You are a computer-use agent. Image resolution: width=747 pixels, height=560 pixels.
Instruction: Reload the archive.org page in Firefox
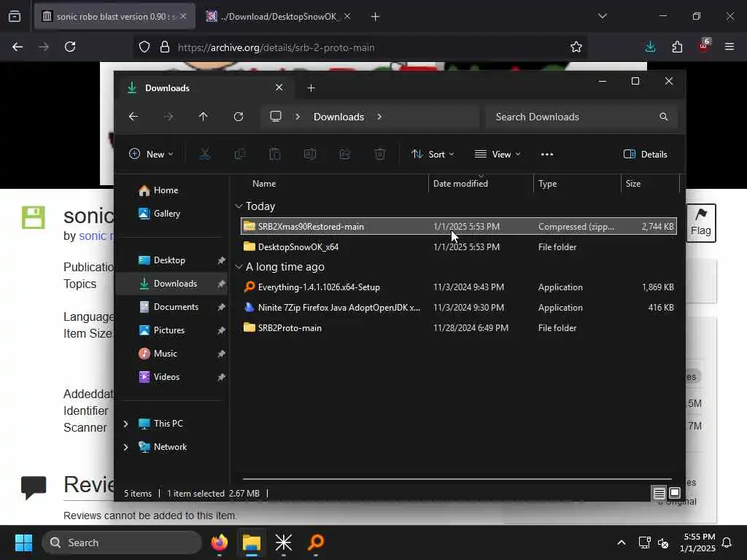(70, 47)
